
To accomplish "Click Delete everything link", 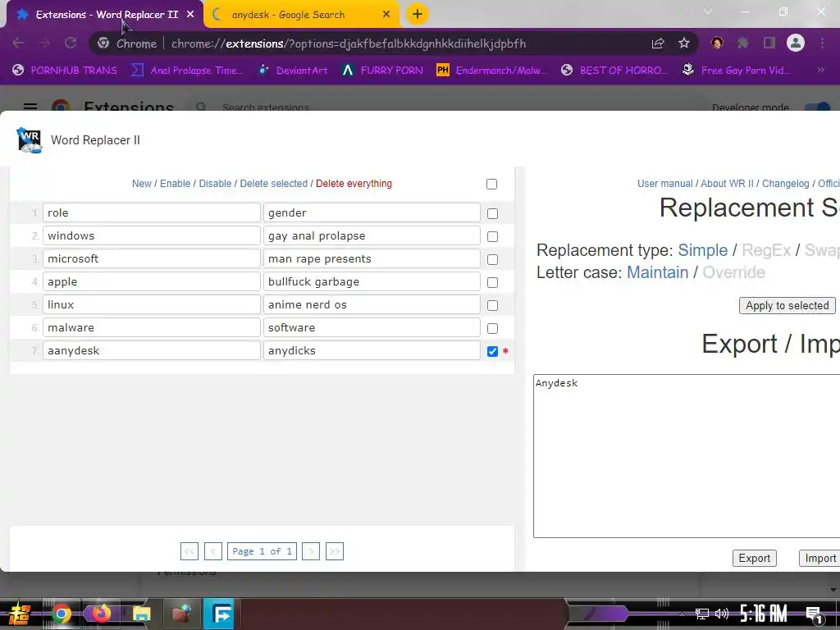I will [354, 184].
